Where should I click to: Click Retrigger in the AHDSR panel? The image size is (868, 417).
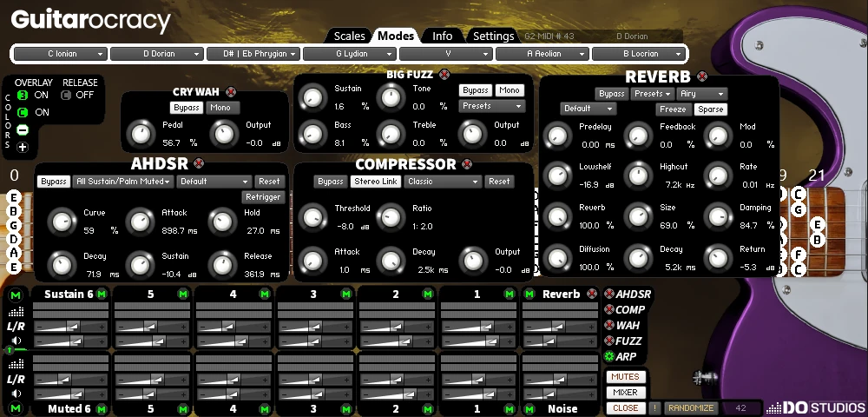point(263,196)
